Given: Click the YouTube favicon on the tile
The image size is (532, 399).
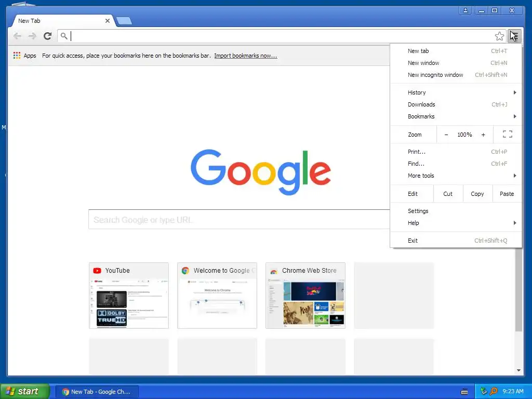Looking at the screenshot, I should pos(97,270).
